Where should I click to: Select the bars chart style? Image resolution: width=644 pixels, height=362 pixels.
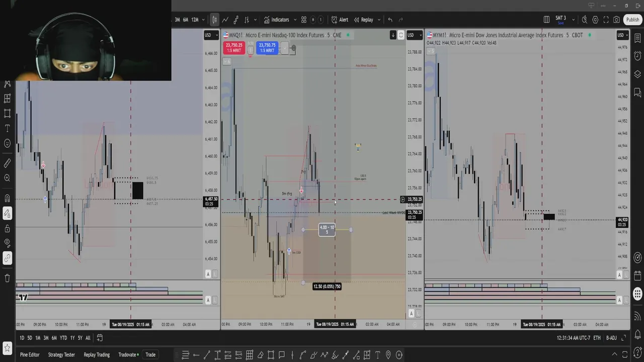pyautogui.click(x=247, y=20)
